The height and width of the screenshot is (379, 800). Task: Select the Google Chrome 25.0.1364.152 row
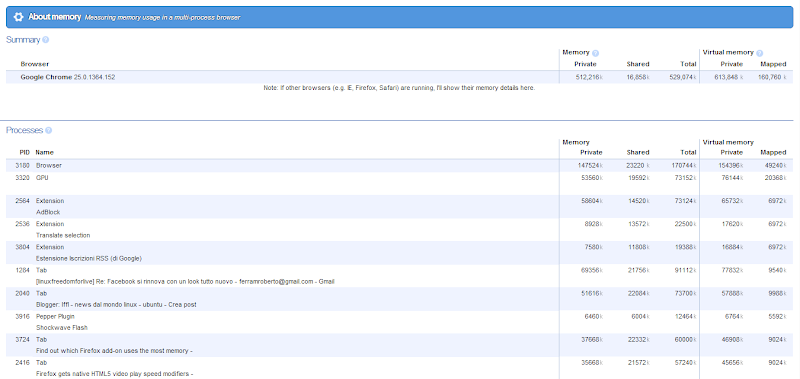pyautogui.click(x=400, y=77)
